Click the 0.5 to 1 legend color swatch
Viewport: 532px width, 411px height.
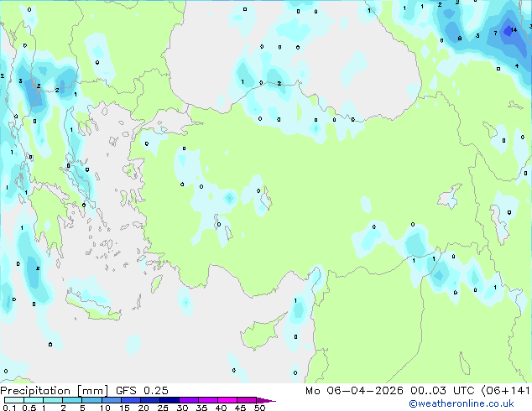(x=34, y=400)
